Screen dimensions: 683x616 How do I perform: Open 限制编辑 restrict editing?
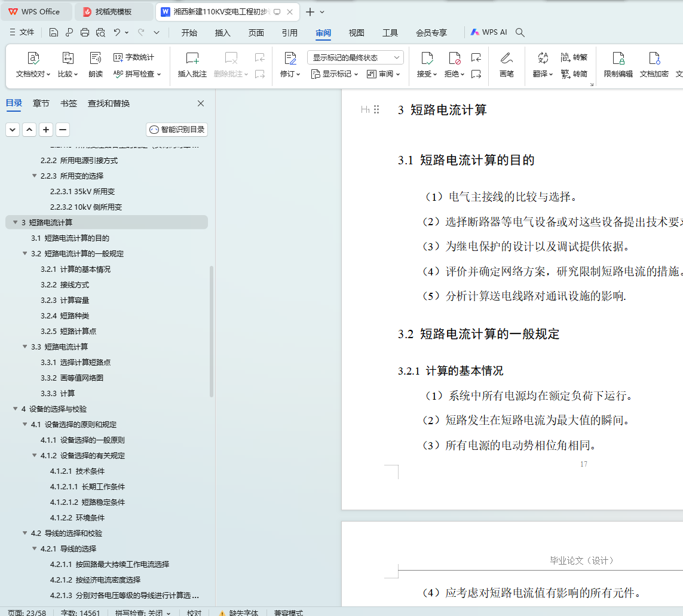(x=618, y=65)
